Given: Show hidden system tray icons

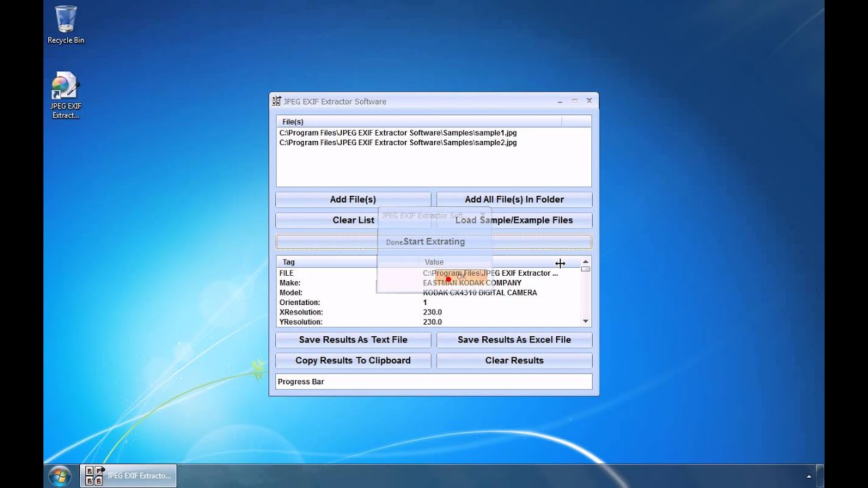Looking at the screenshot, I should coord(808,476).
